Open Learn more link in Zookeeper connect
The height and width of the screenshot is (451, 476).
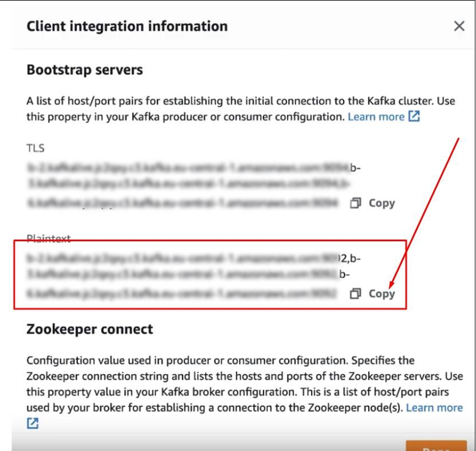click(x=434, y=408)
